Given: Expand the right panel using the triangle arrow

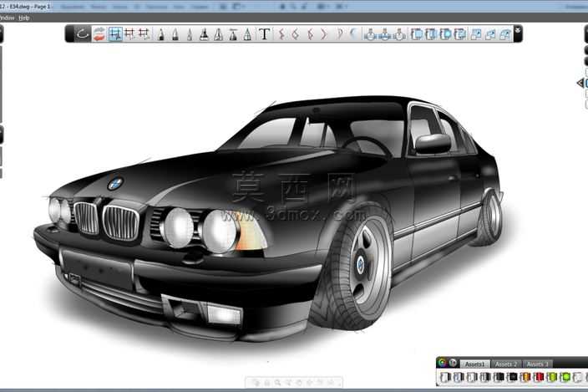Looking at the screenshot, I should point(580,83).
